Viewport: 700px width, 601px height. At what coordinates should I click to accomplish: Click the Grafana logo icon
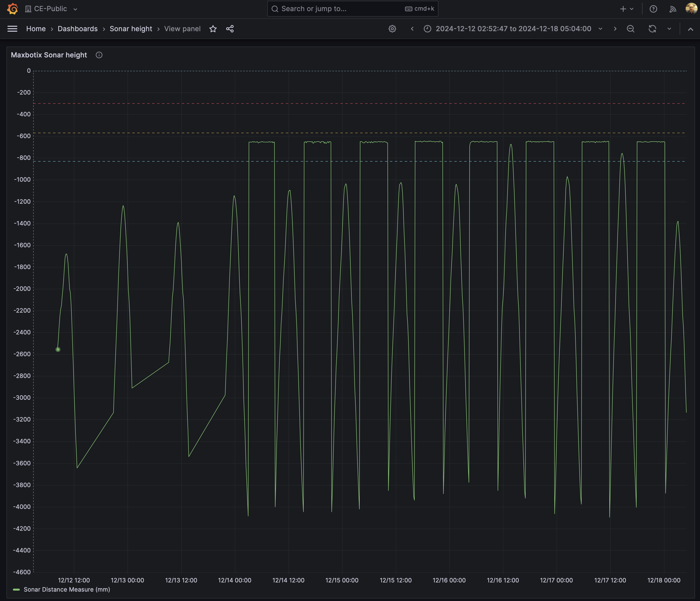(x=12, y=9)
